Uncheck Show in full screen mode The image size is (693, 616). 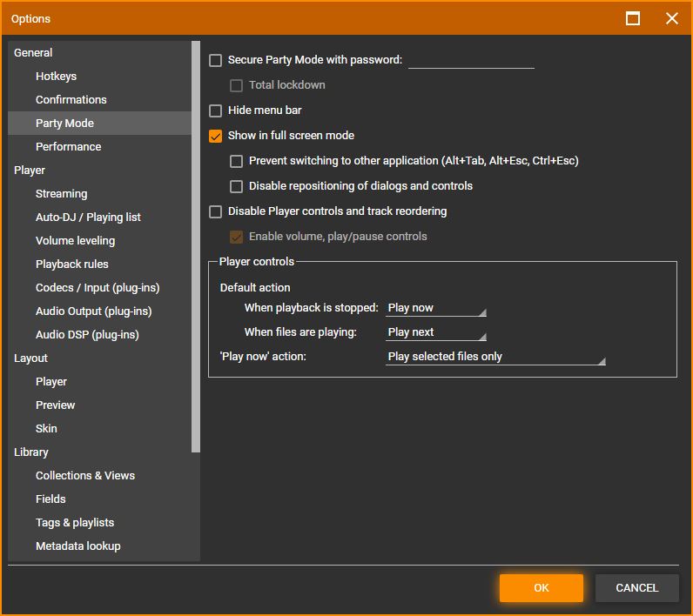[x=216, y=137]
